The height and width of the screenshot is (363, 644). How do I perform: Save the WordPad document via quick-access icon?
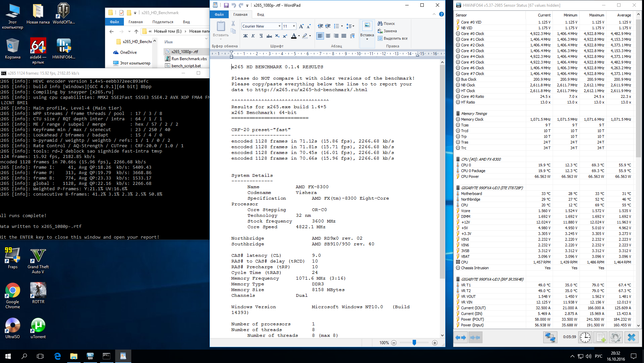[226, 5]
